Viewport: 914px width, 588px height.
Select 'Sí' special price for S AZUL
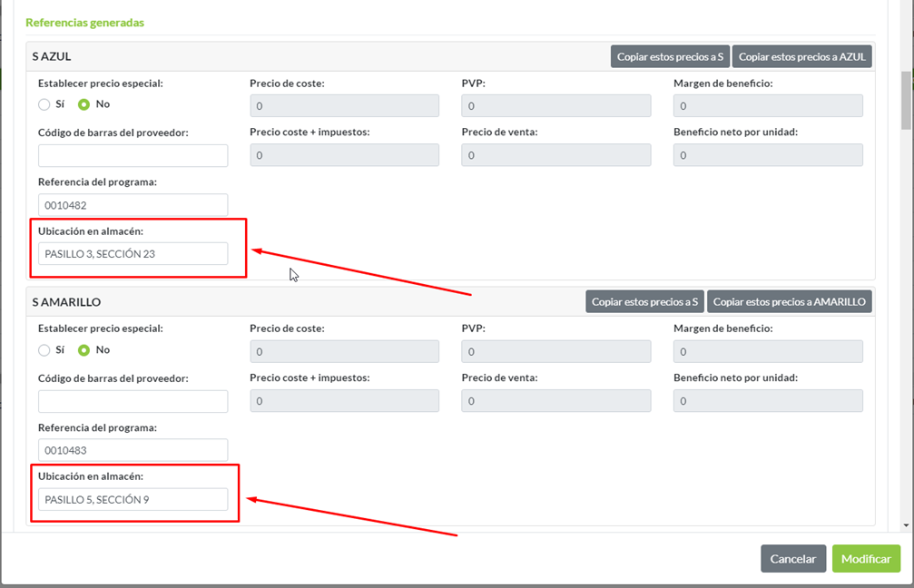pos(44,104)
